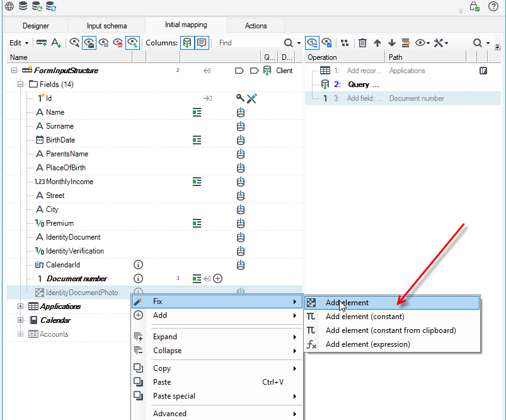Open the Actions tab
This screenshot has height=420, width=506.
[x=256, y=25]
